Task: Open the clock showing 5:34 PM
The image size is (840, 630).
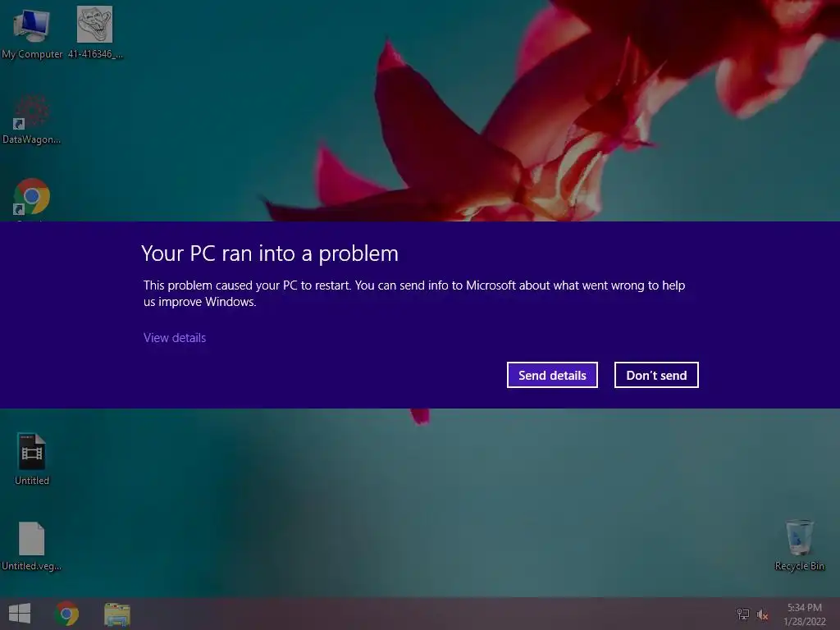Action: coord(804,614)
